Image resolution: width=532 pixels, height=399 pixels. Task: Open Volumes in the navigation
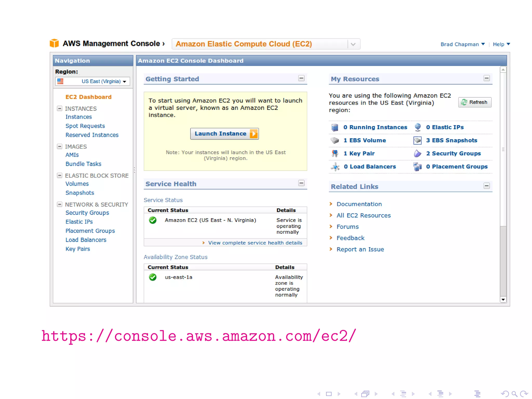(77, 184)
